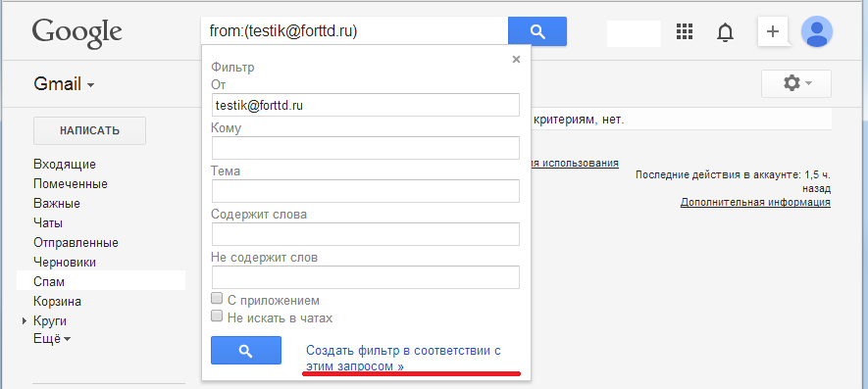Image resolution: width=868 pixels, height=389 pixels.
Task: Click "Создать фильтр в соответствии с этим запросом" link
Action: pos(403,358)
